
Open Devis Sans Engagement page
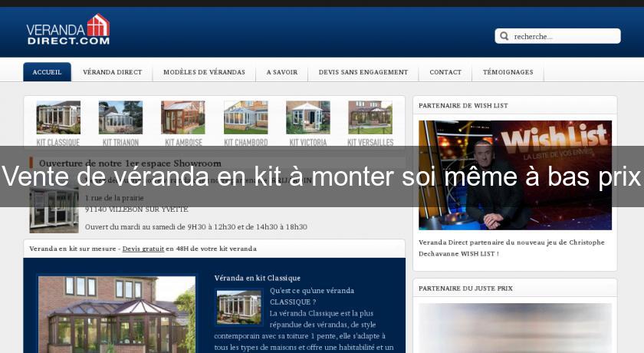(363, 72)
